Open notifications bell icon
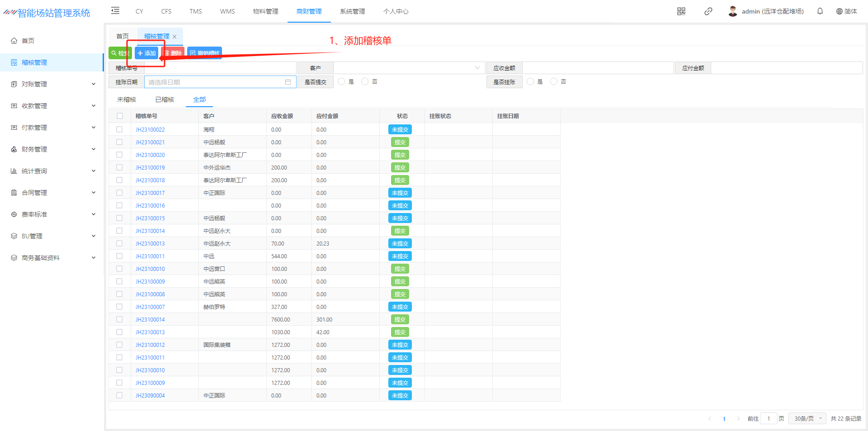The image size is (868, 431). pos(820,11)
